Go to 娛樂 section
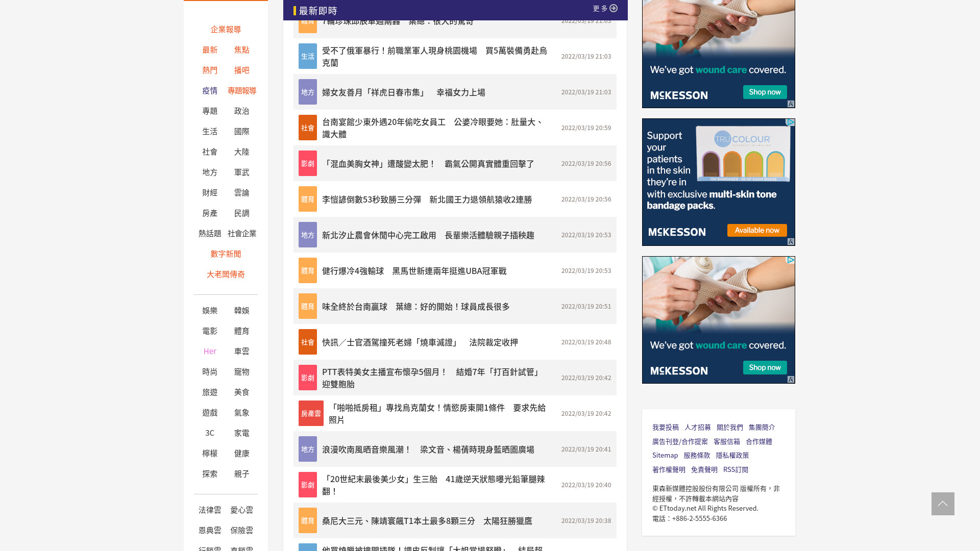This screenshot has width=980, height=551. point(210,310)
